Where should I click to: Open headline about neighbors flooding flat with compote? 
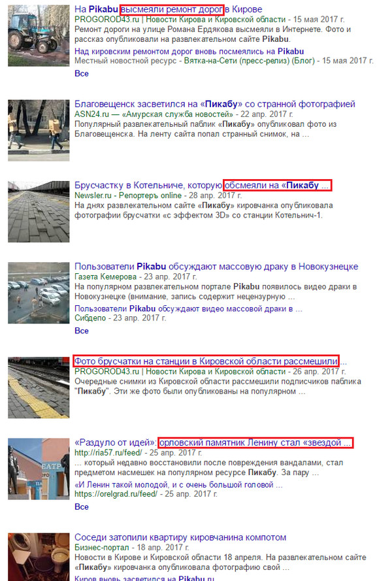coord(180,537)
